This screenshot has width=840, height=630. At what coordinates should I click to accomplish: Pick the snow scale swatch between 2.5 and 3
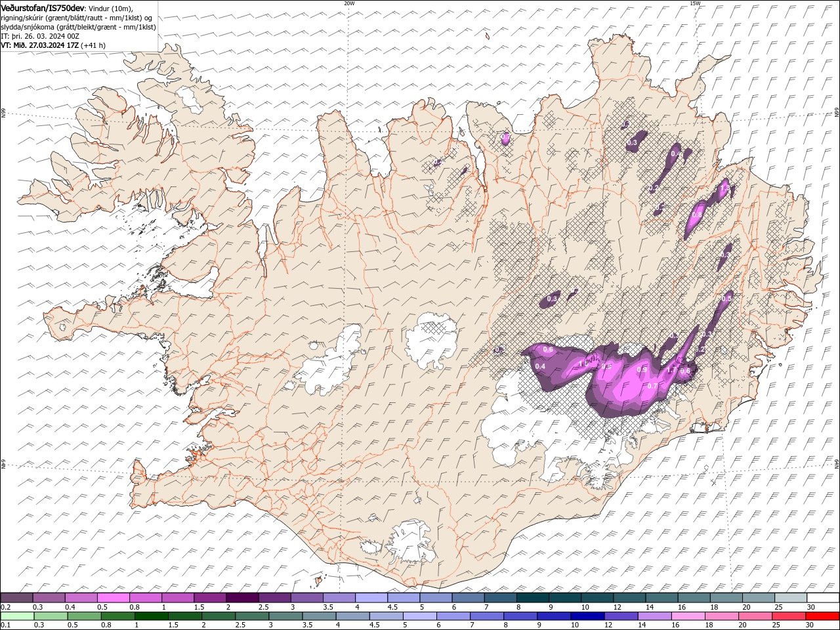[x=274, y=597]
